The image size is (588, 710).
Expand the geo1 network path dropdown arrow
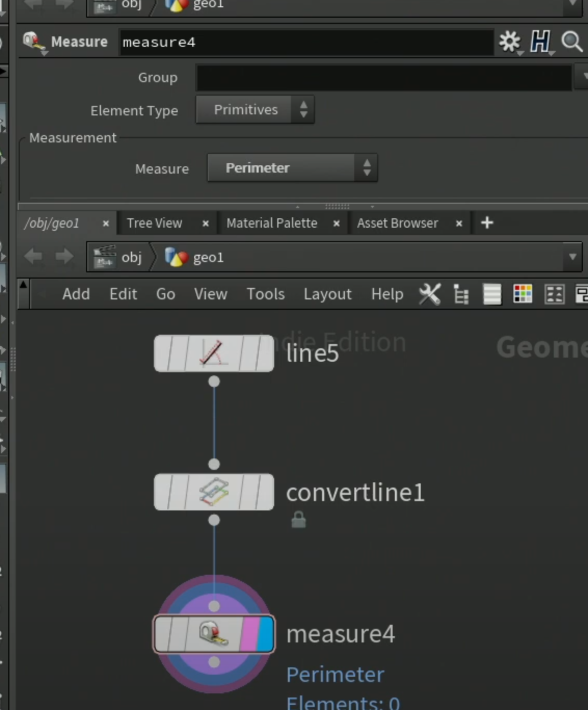pos(572,257)
